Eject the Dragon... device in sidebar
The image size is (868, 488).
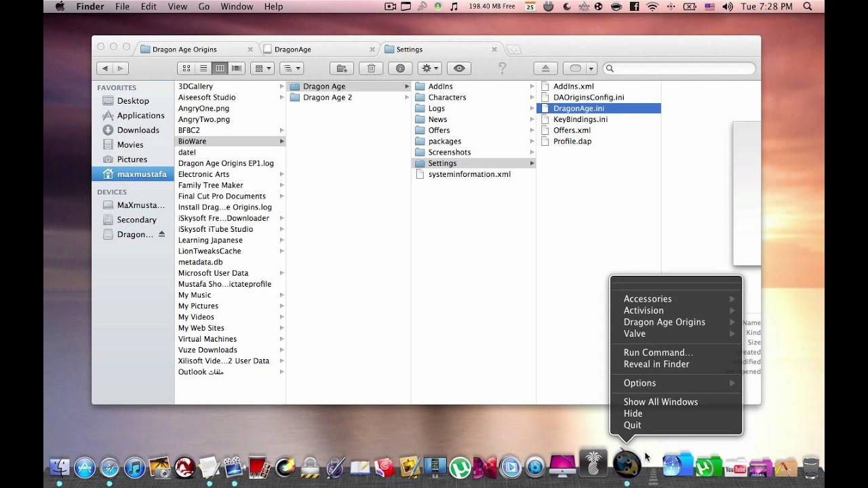tap(161, 234)
